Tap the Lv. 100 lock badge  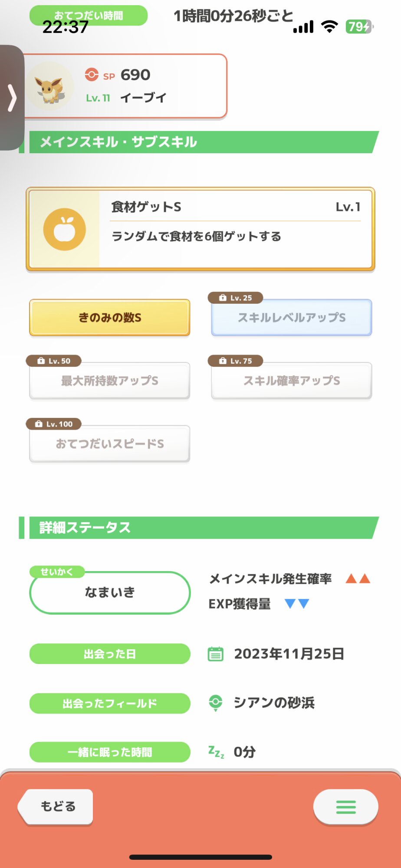(x=54, y=424)
